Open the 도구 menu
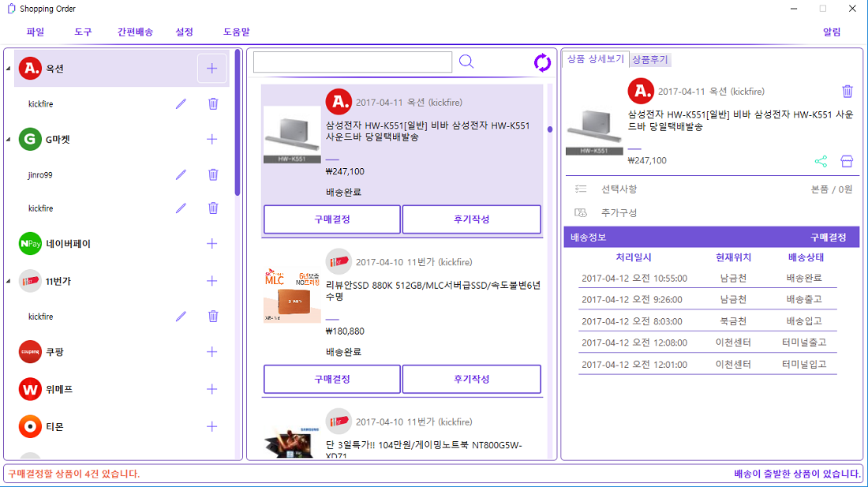The height and width of the screenshot is (487, 868). tap(83, 32)
